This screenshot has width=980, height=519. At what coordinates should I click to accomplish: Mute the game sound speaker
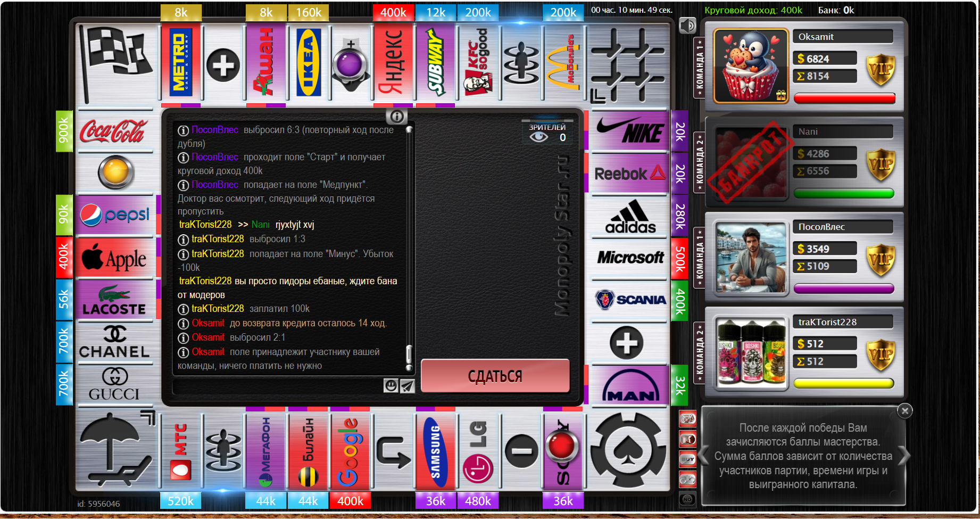pos(687,26)
